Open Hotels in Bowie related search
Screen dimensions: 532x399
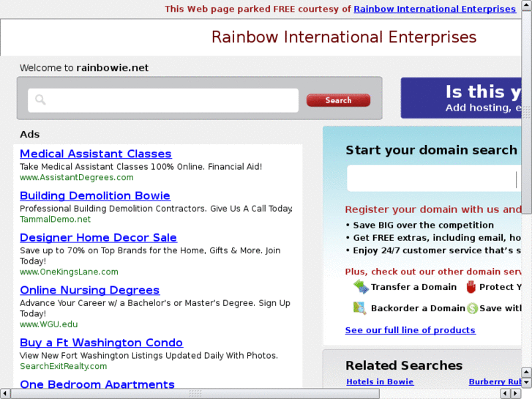(x=380, y=381)
